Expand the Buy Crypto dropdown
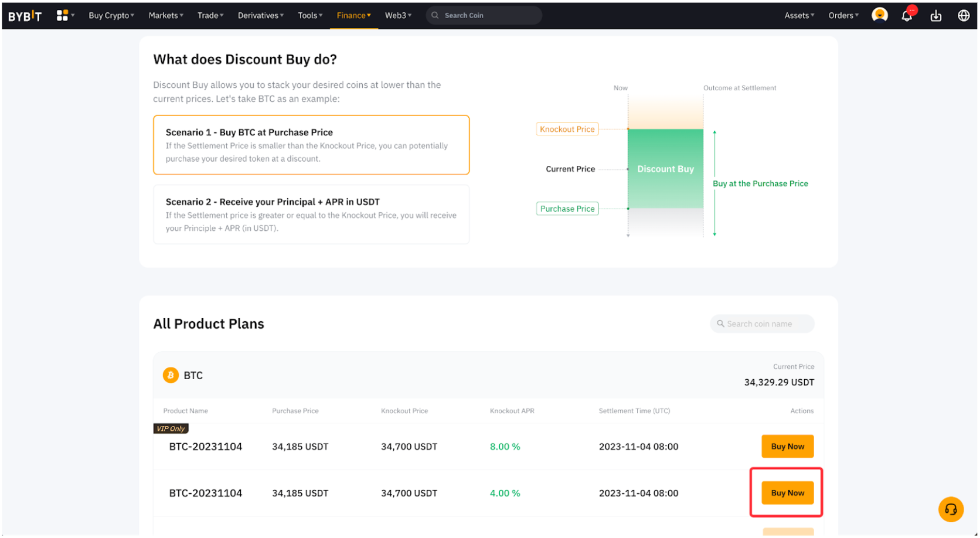Screen dimensions: 980x538 (x=111, y=16)
